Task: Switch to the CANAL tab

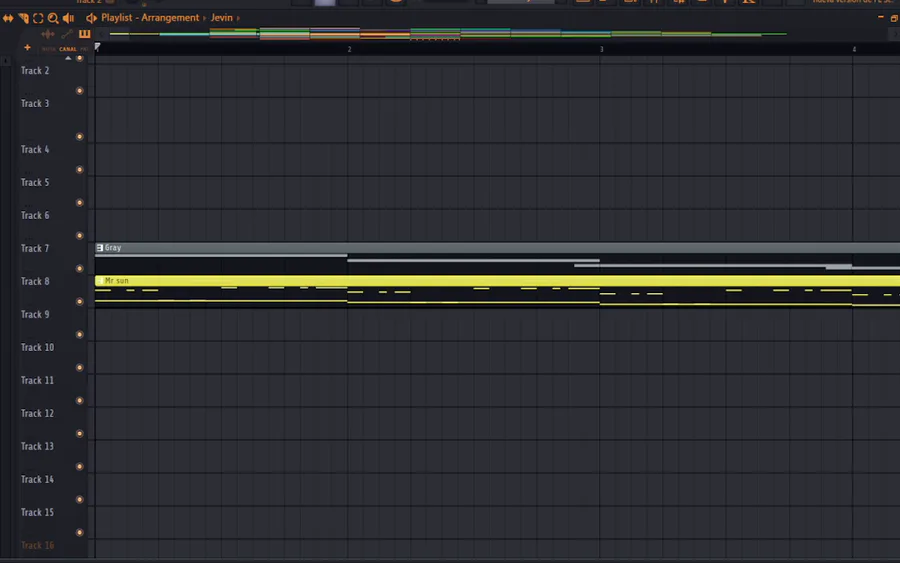Action: [x=68, y=49]
